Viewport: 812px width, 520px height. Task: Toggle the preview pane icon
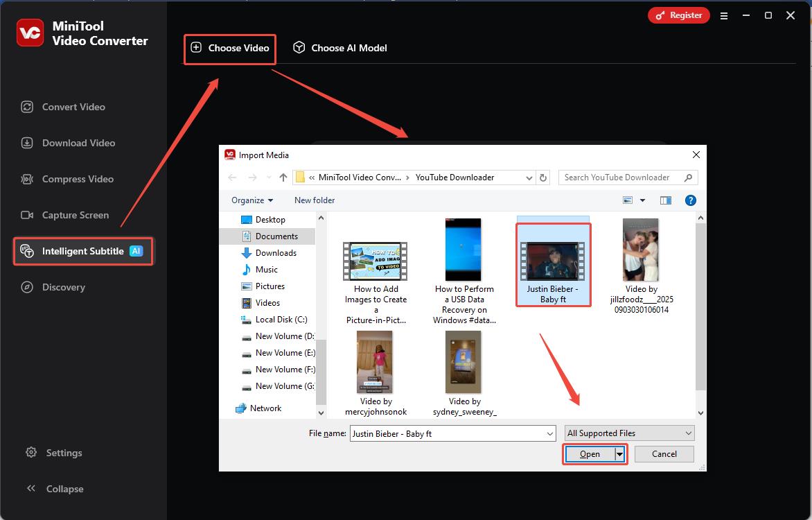(x=666, y=200)
